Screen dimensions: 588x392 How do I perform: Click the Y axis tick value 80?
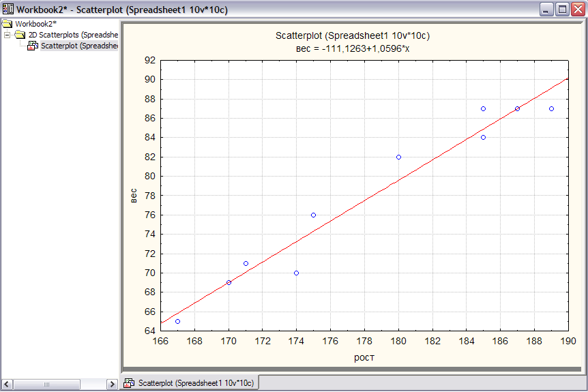(150, 176)
